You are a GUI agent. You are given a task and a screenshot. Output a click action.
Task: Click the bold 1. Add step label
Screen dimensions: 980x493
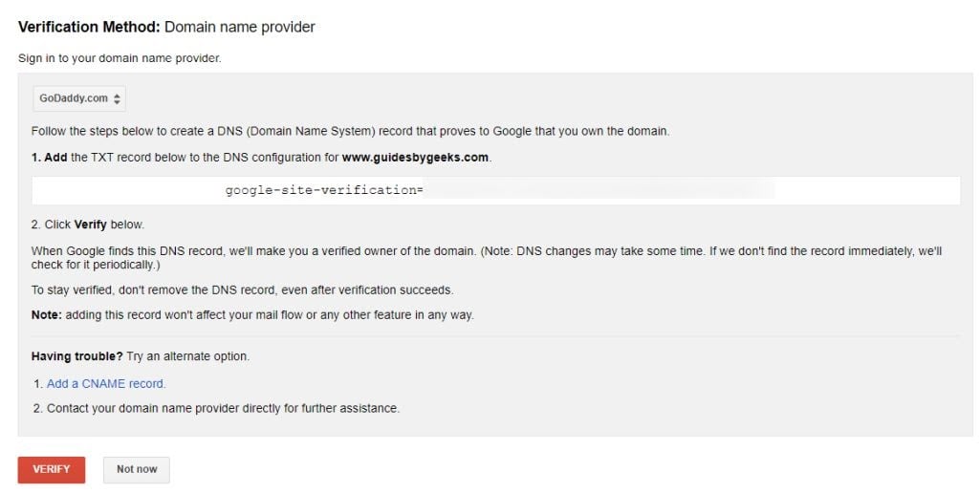click(x=49, y=157)
